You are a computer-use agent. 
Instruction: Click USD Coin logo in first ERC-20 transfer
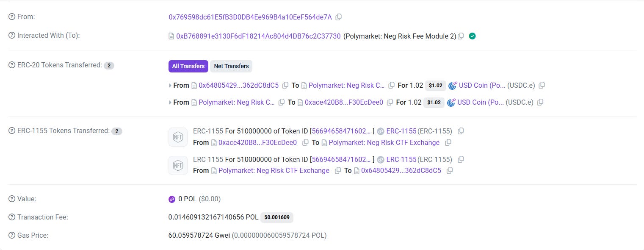click(x=453, y=86)
